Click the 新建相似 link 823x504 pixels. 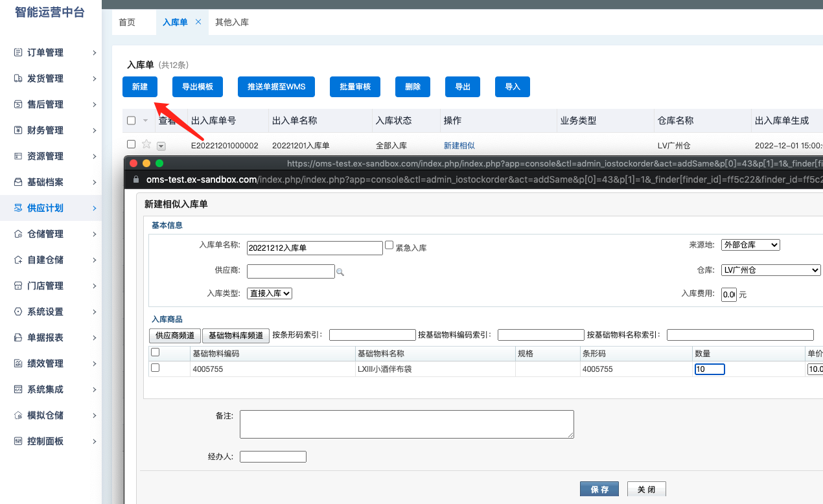459,146
